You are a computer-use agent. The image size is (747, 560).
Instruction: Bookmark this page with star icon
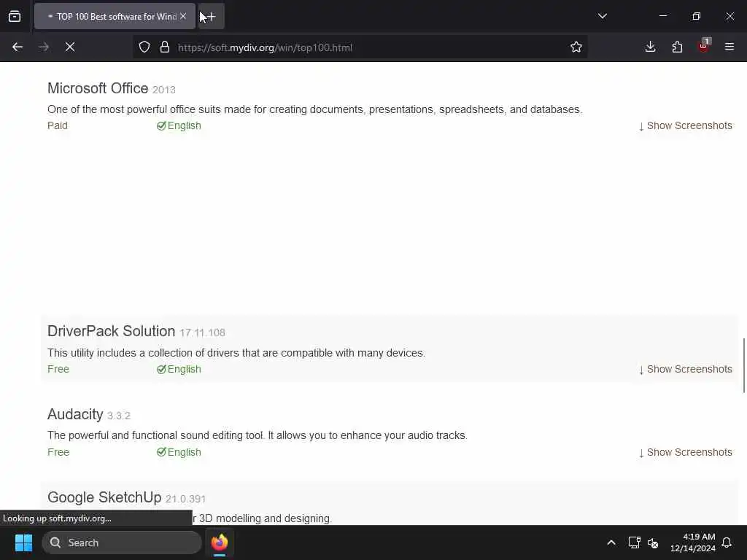[x=576, y=47]
